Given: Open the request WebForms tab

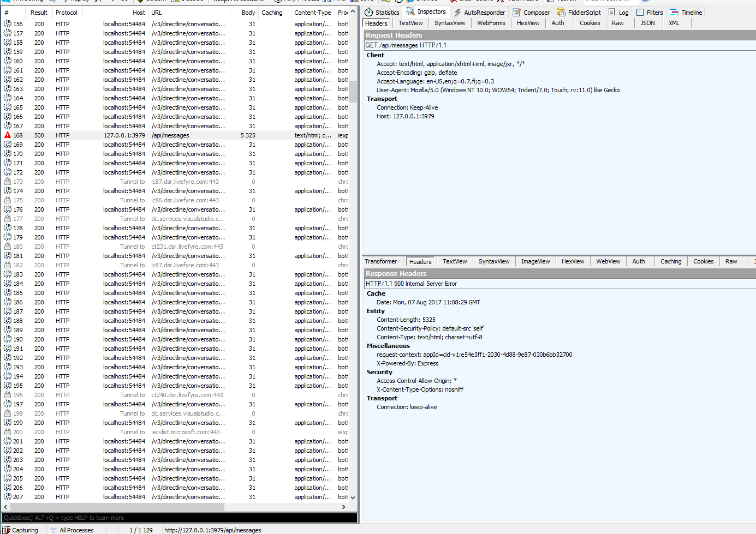Looking at the screenshot, I should [491, 23].
